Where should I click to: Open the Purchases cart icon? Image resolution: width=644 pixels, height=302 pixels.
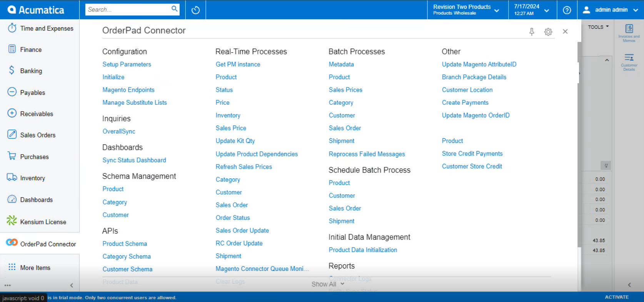point(12,156)
